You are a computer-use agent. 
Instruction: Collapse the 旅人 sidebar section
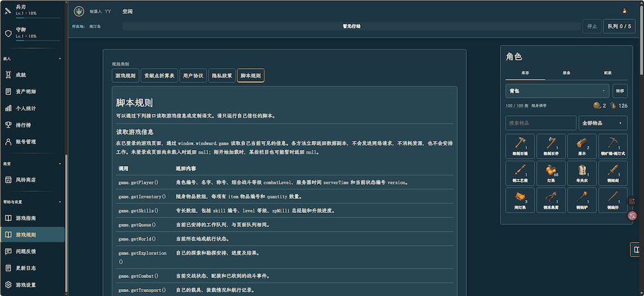[x=60, y=59]
